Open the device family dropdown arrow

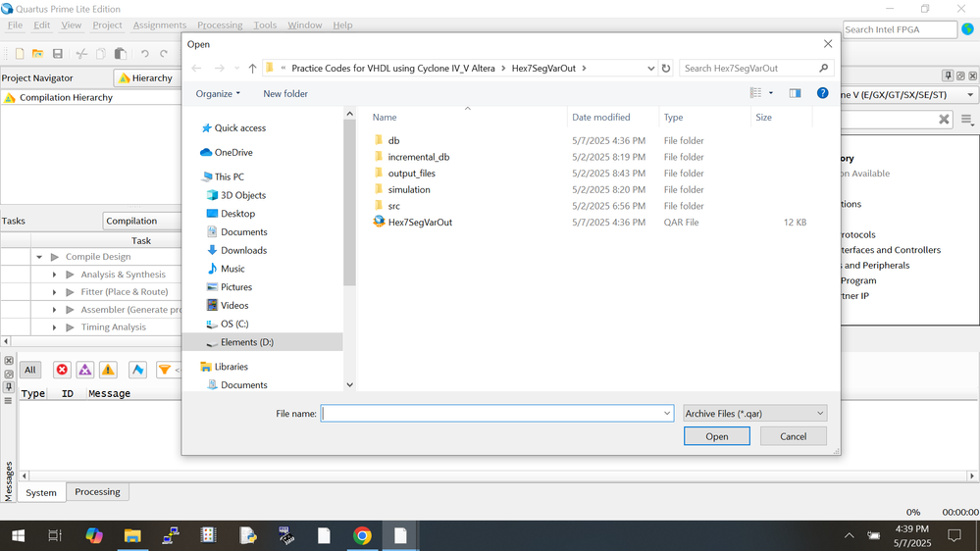(970, 95)
